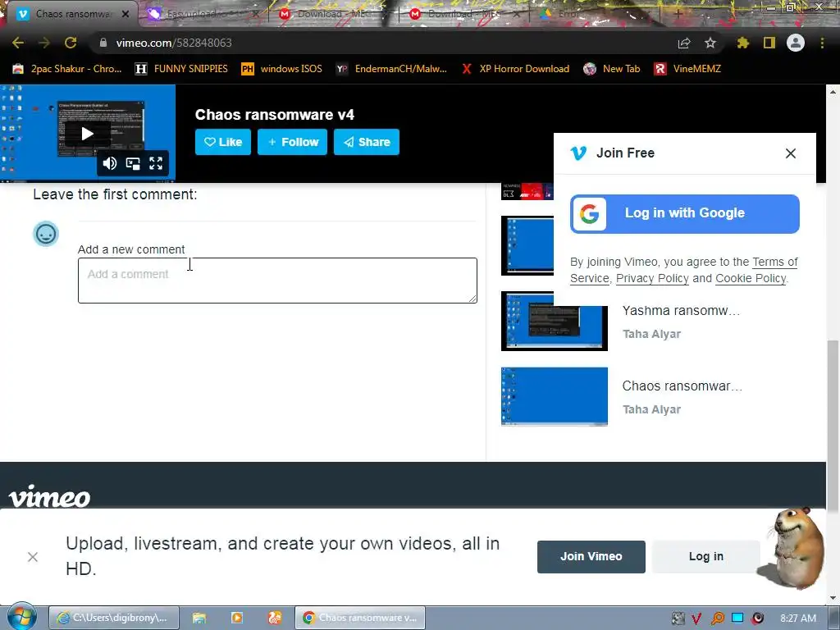The width and height of the screenshot is (840, 630).
Task: Open the Extensions puzzle icon
Action: coord(743,43)
